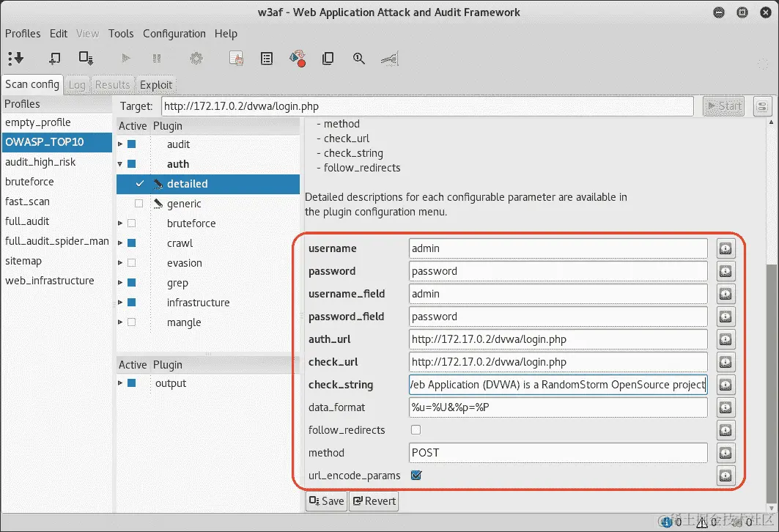The width and height of the screenshot is (779, 532).
Task: Toggle the audit plugin active box
Action: tap(132, 144)
